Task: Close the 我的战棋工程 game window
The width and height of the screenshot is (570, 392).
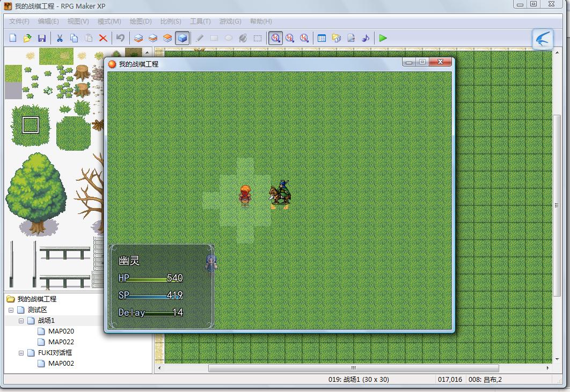Action: (x=440, y=62)
